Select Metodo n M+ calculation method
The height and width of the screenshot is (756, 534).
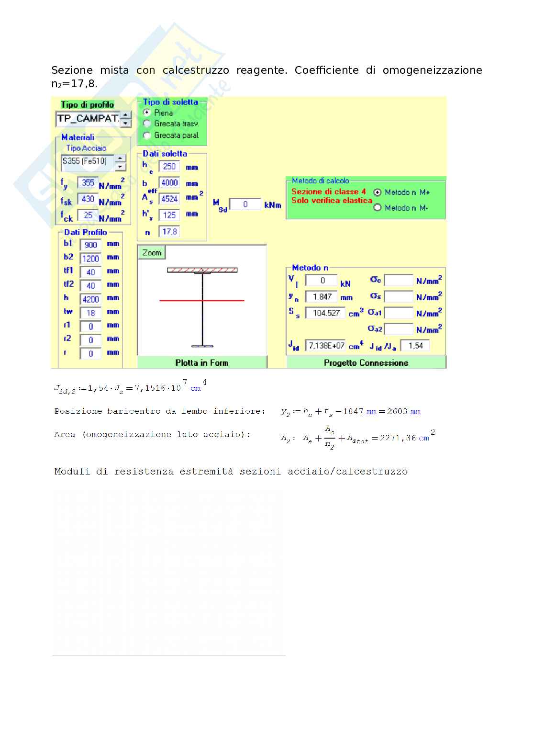[x=378, y=192]
